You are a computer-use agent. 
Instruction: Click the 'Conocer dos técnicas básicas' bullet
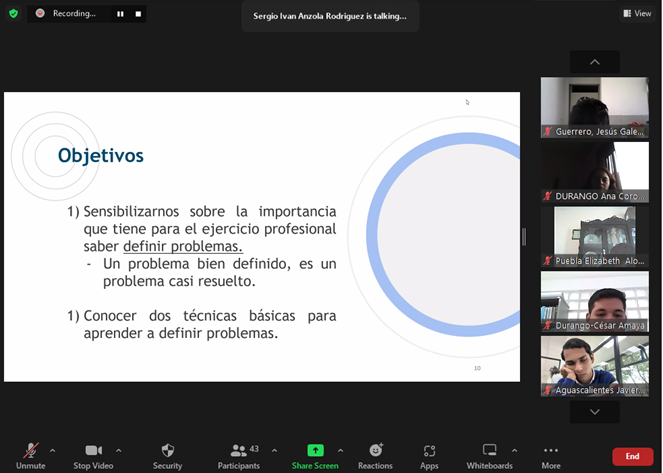(x=202, y=324)
